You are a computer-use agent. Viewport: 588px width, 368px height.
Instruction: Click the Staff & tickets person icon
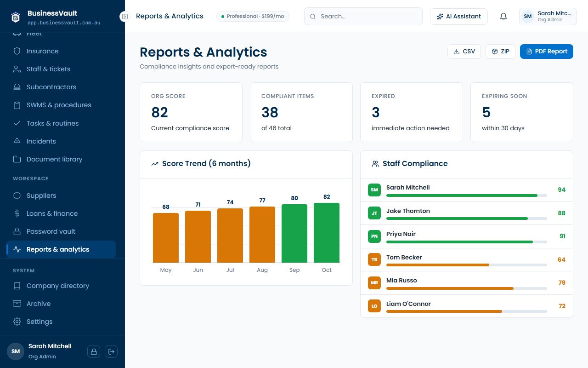17,69
